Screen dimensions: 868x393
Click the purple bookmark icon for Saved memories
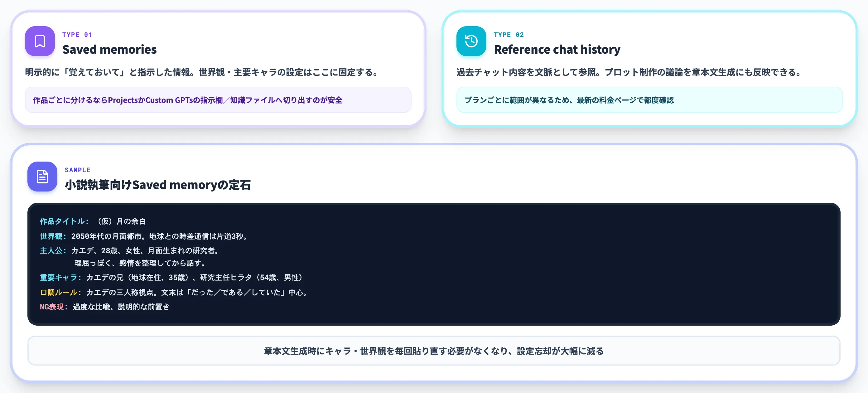(x=40, y=41)
